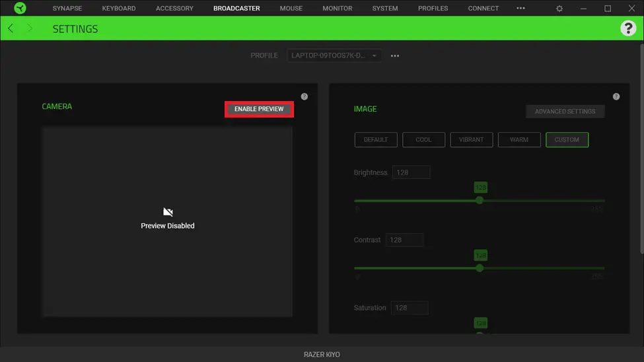Open Advanced Settings for image
Viewport: 644px width, 362px height.
(565, 112)
